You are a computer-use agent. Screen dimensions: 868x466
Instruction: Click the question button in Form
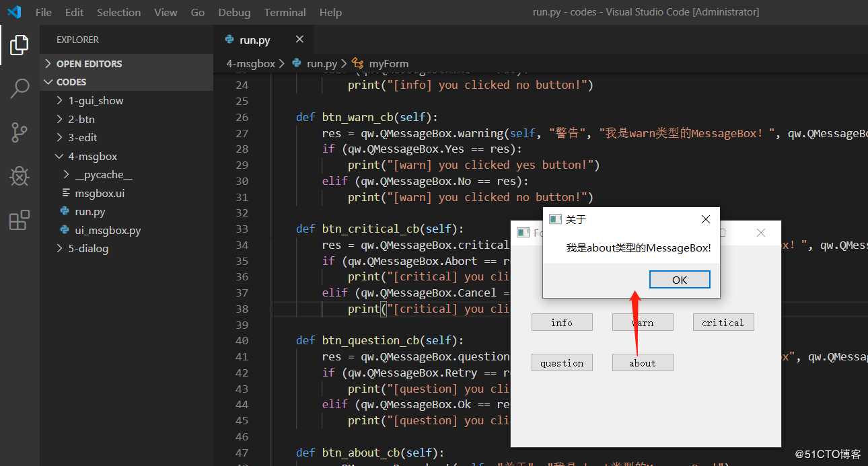pyautogui.click(x=562, y=363)
